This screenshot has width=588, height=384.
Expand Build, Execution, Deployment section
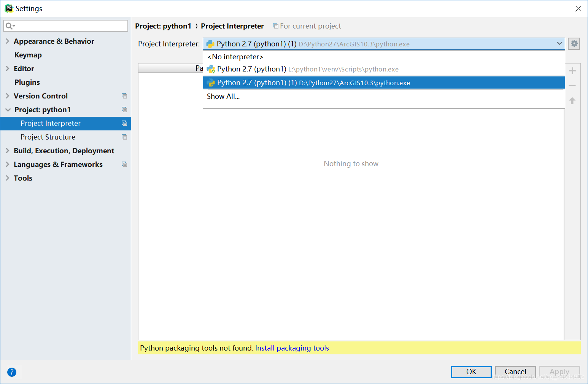7,151
